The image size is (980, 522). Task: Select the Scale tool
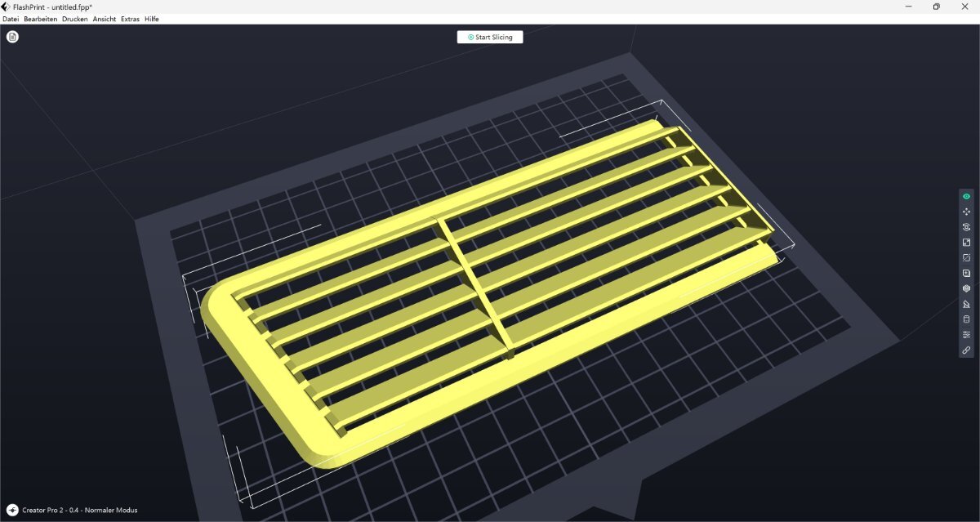pos(966,243)
